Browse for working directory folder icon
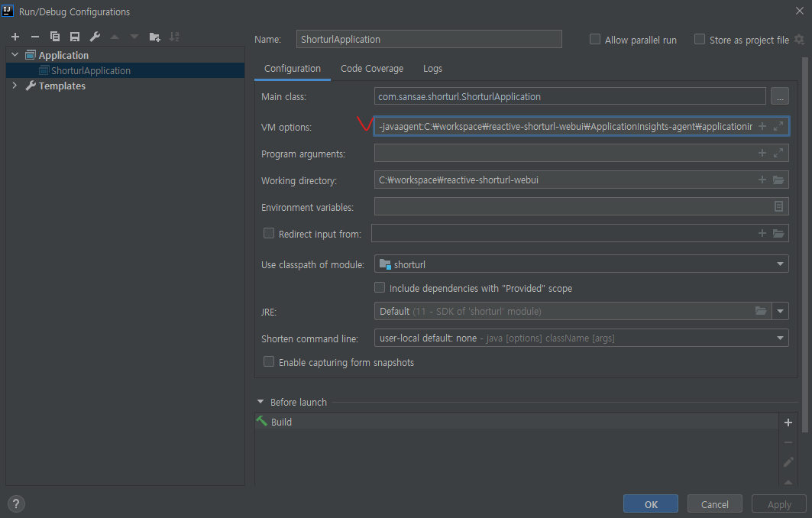Viewport: 812px width, 518px height. tap(778, 180)
